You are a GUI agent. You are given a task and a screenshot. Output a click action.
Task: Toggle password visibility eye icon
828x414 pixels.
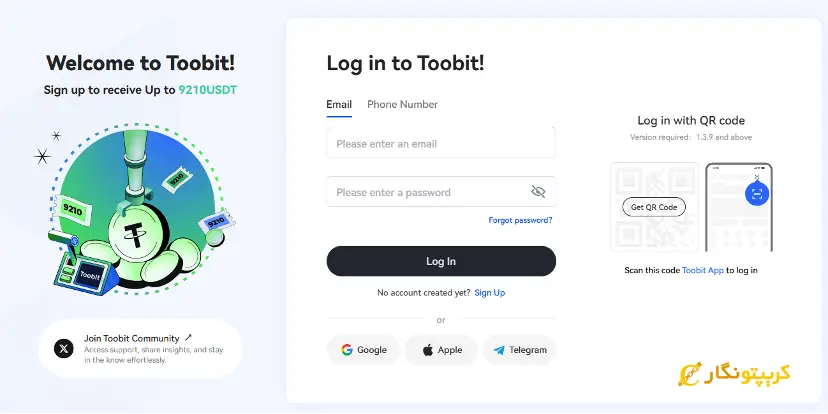coord(538,192)
